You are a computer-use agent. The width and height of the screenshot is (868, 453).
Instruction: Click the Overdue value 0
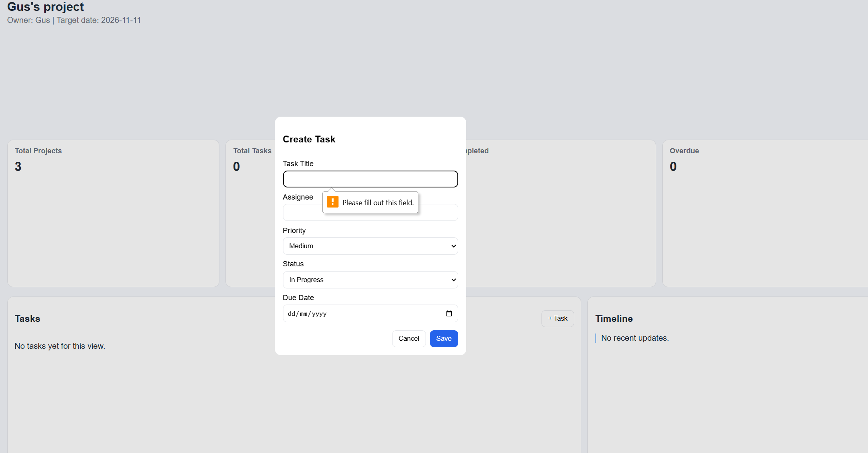[x=673, y=167]
